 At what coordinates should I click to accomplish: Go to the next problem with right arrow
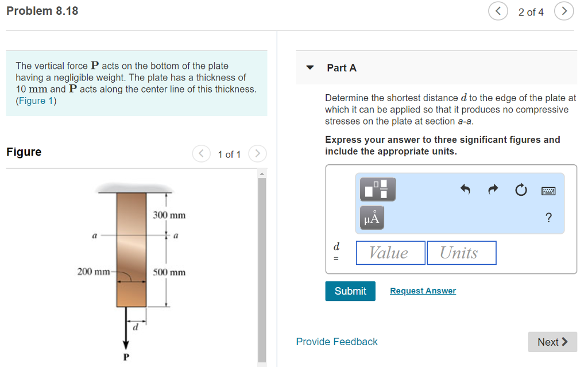(x=563, y=11)
